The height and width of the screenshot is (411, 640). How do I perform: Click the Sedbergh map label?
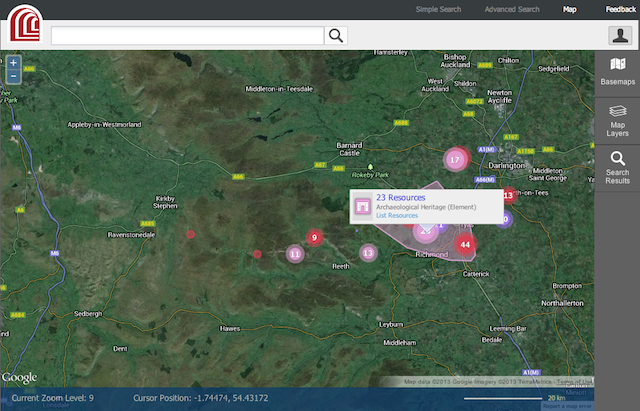click(x=88, y=314)
